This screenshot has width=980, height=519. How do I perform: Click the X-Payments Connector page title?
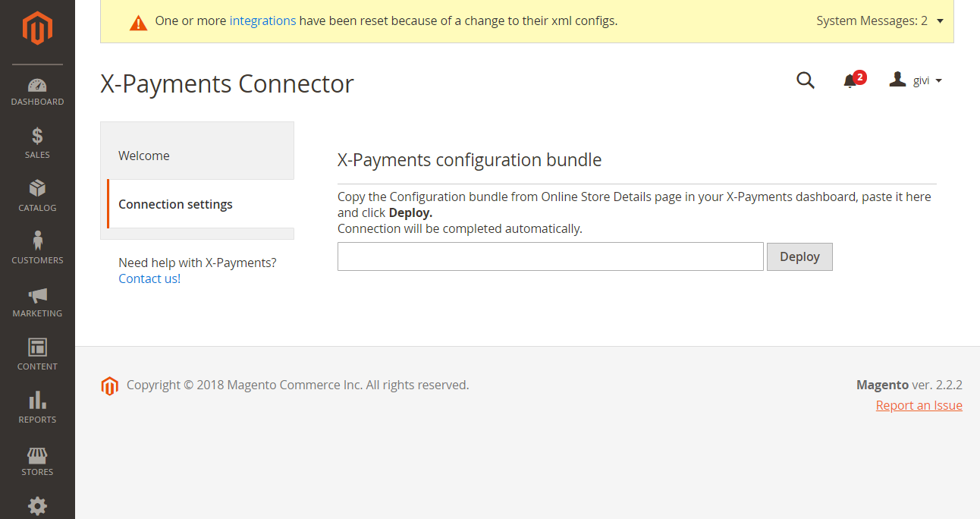(227, 83)
